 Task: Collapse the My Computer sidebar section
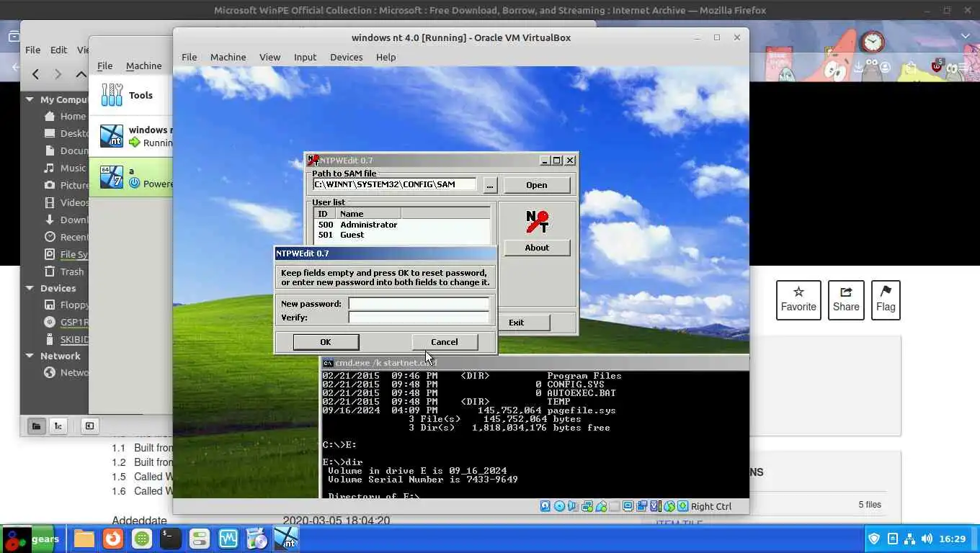coord(30,99)
